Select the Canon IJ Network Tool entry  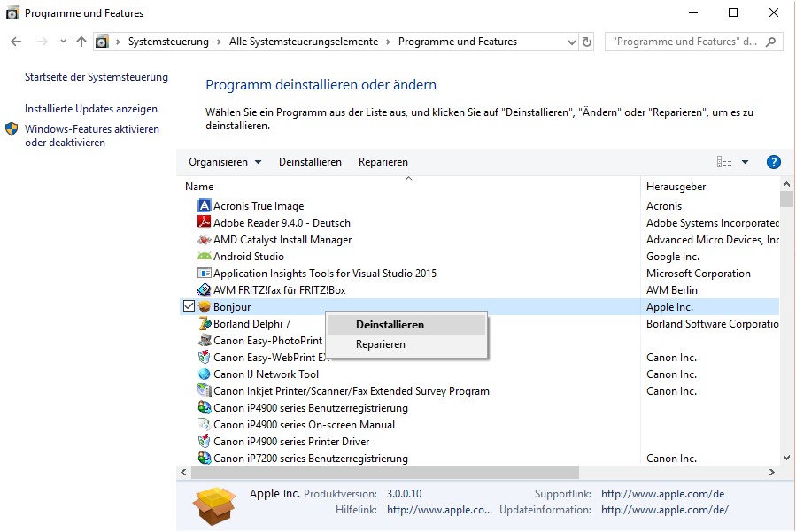coord(266,374)
